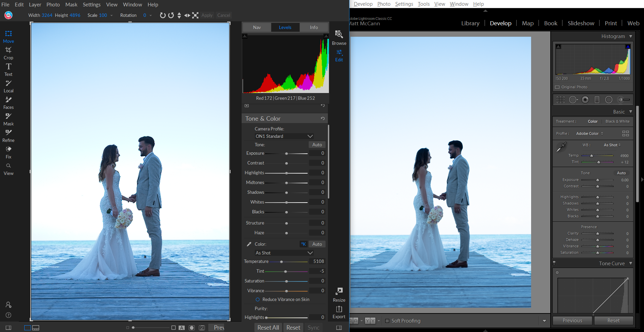This screenshot has height=332, width=644.
Task: Open the ON1 user account icon
Action: click(x=8, y=305)
